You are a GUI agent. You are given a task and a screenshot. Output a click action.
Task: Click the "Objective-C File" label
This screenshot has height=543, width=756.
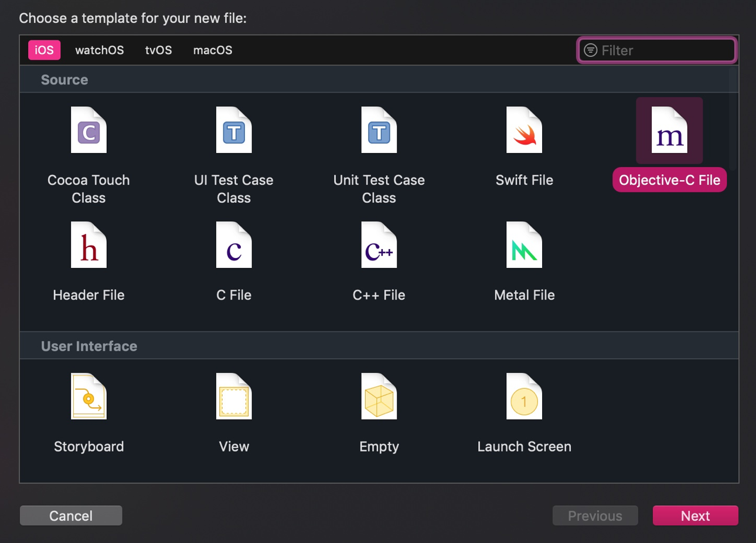[x=669, y=180]
